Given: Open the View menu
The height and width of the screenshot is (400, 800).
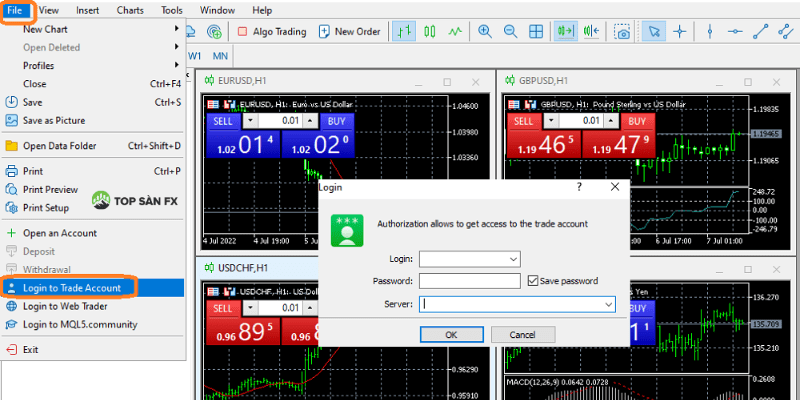Looking at the screenshot, I should [48, 10].
